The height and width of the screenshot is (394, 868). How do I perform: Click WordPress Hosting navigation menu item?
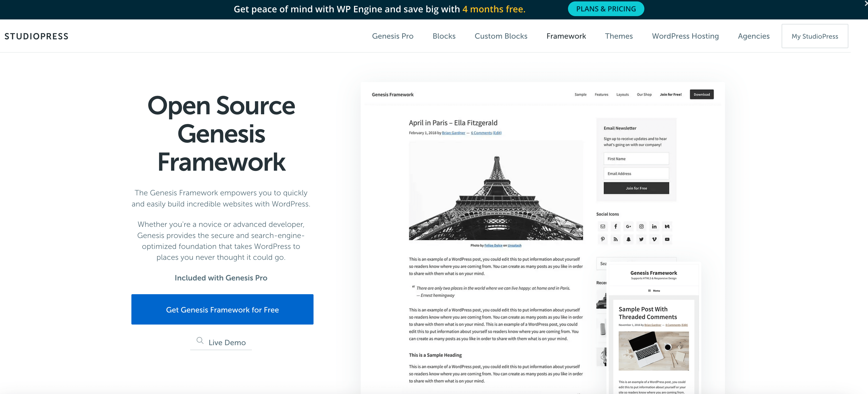[686, 36]
